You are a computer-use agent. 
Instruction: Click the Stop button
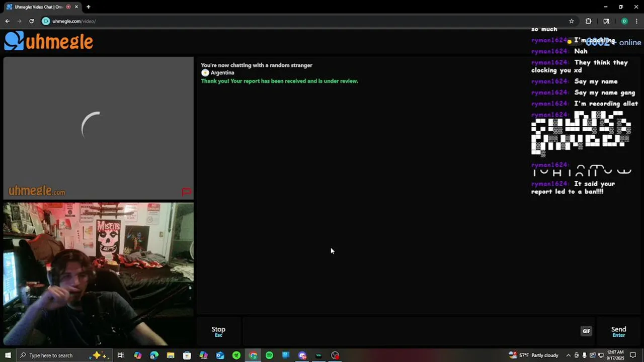pyautogui.click(x=218, y=331)
